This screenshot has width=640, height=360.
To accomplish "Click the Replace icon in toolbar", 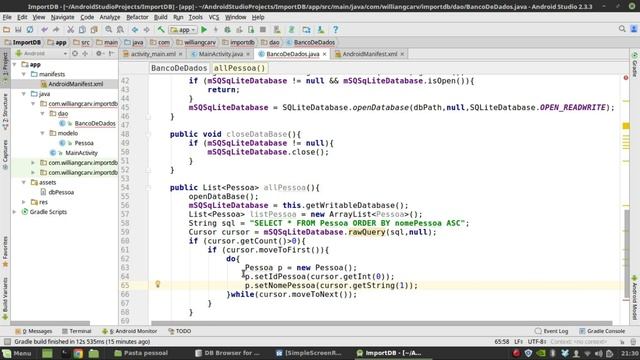I will (x=120, y=29).
